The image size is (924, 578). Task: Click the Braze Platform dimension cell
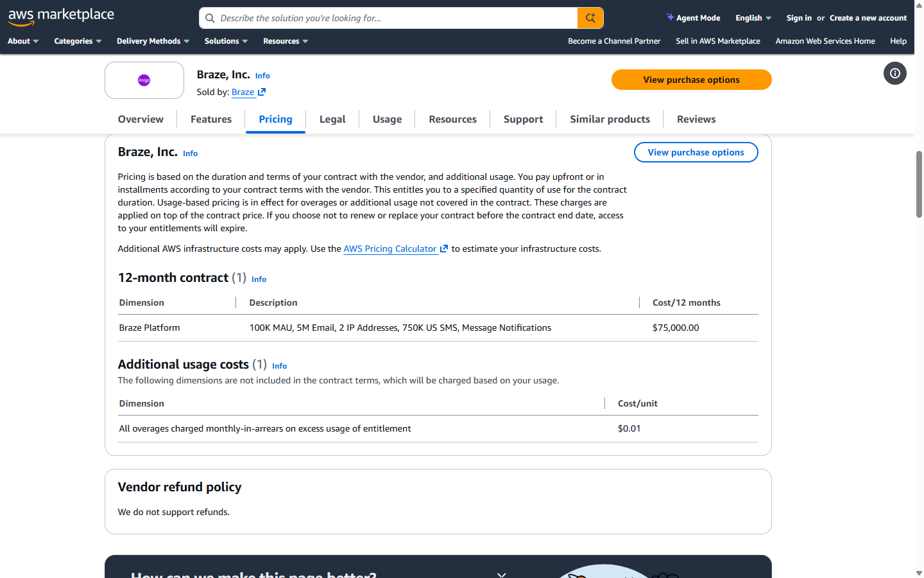click(x=150, y=328)
